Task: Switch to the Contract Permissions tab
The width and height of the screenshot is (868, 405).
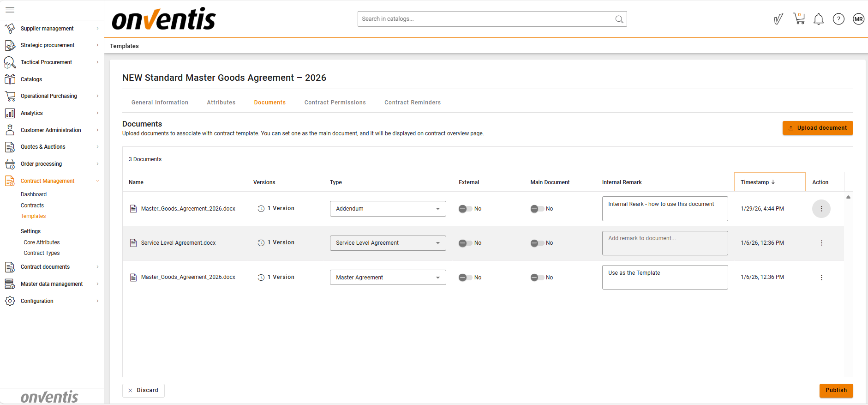Action: click(x=335, y=103)
